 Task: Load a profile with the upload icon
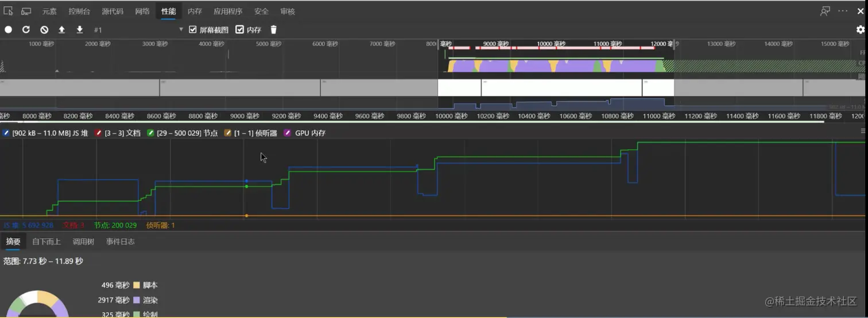tap(62, 30)
